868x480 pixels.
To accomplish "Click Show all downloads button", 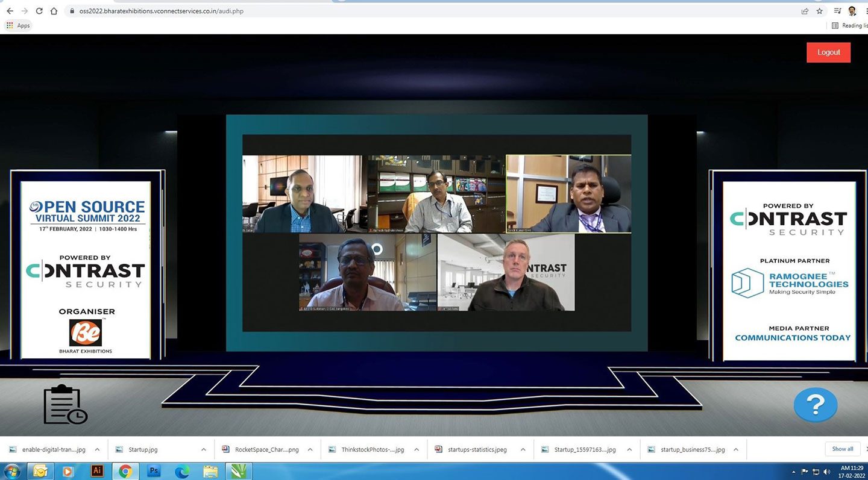I will pos(843,449).
